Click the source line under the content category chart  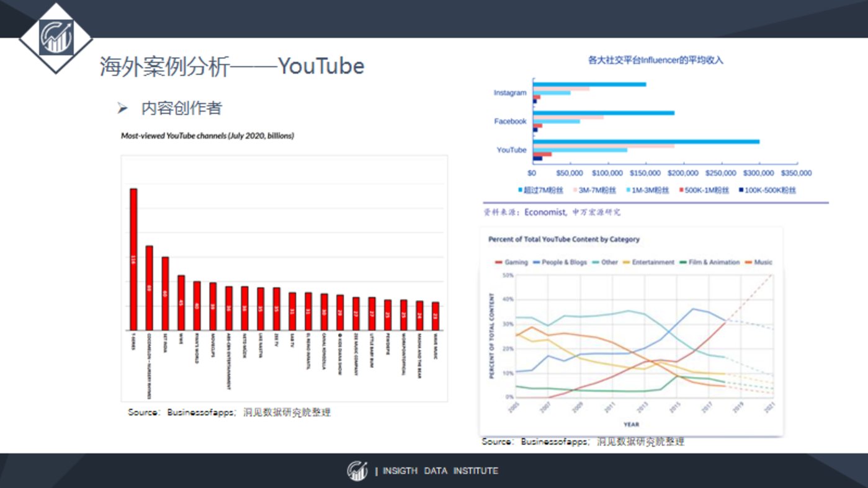click(x=583, y=442)
